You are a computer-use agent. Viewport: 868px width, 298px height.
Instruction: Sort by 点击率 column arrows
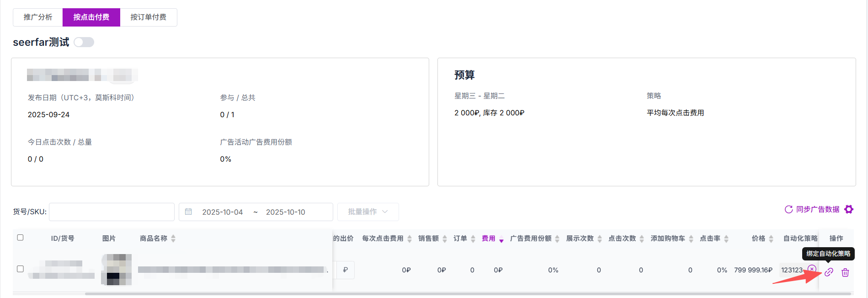point(726,238)
